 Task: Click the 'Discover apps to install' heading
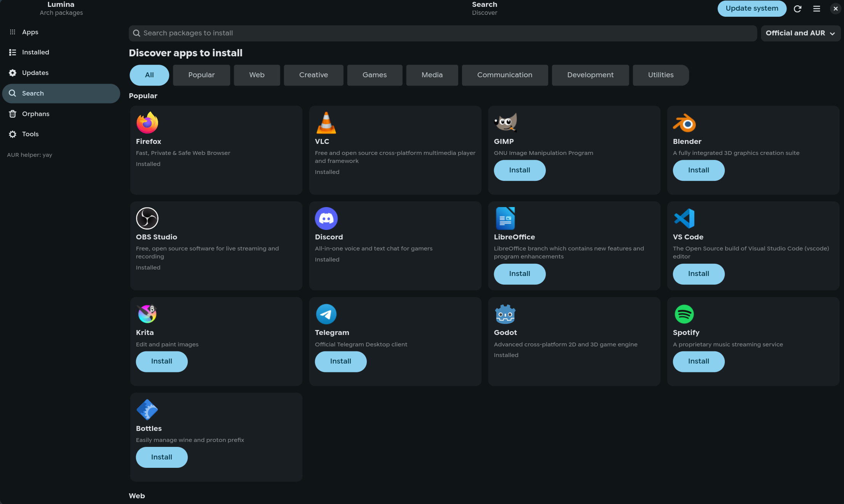[185, 53]
